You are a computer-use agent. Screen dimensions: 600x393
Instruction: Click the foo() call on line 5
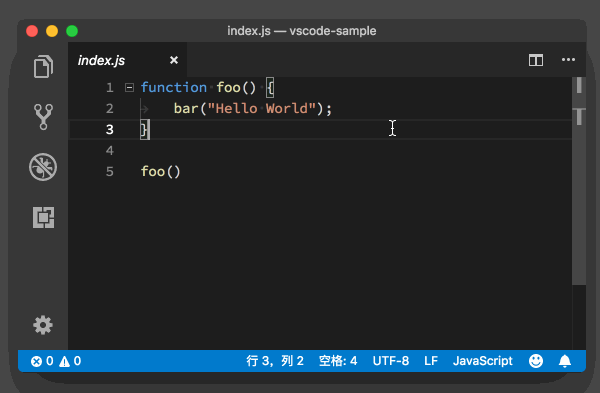coord(160,171)
